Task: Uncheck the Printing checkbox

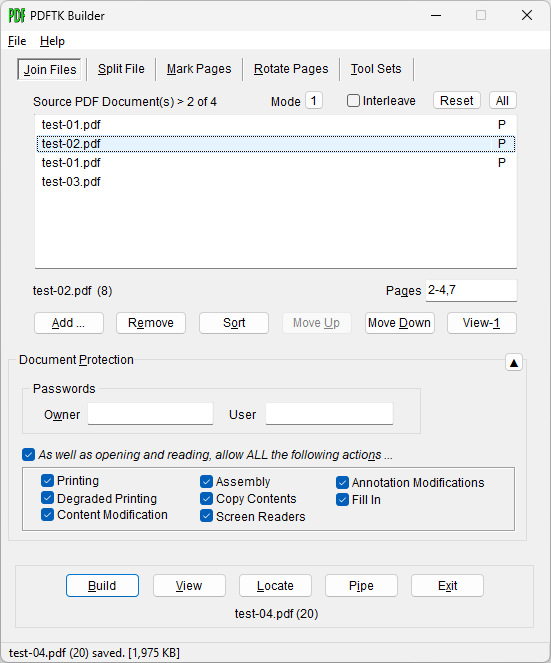Action: click(x=47, y=480)
